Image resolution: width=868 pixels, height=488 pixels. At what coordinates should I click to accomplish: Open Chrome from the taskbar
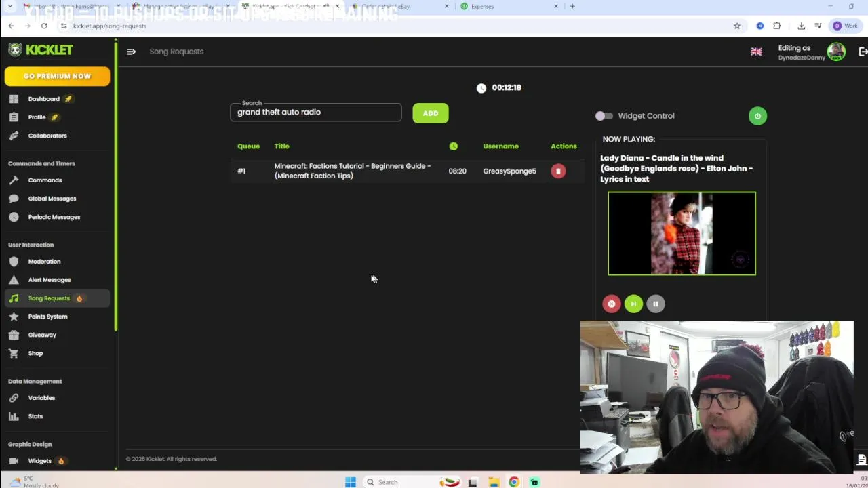514,482
